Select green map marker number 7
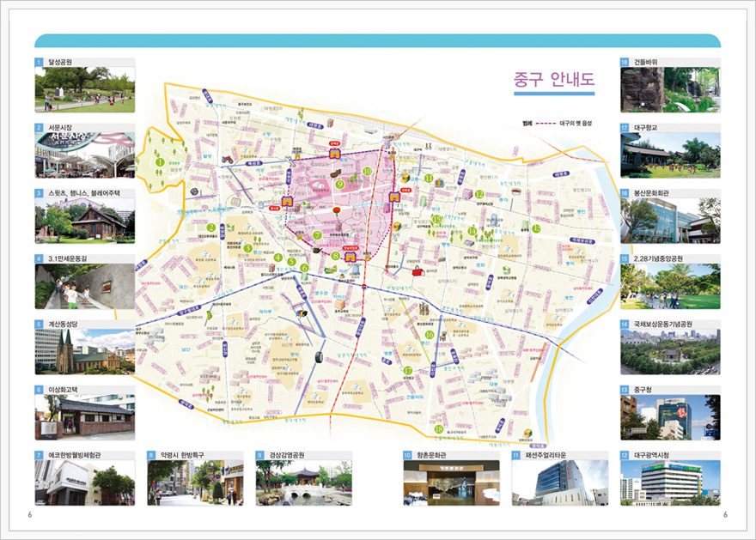The image size is (756, 540). coord(317,235)
